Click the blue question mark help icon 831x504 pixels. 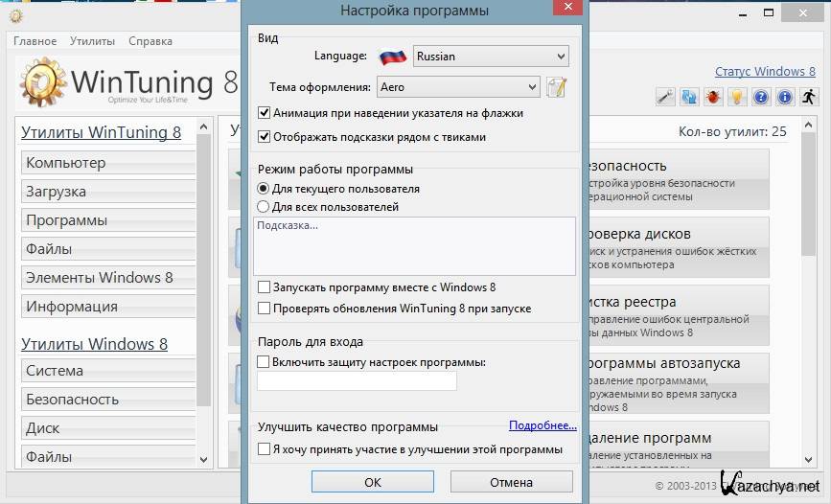(x=761, y=97)
